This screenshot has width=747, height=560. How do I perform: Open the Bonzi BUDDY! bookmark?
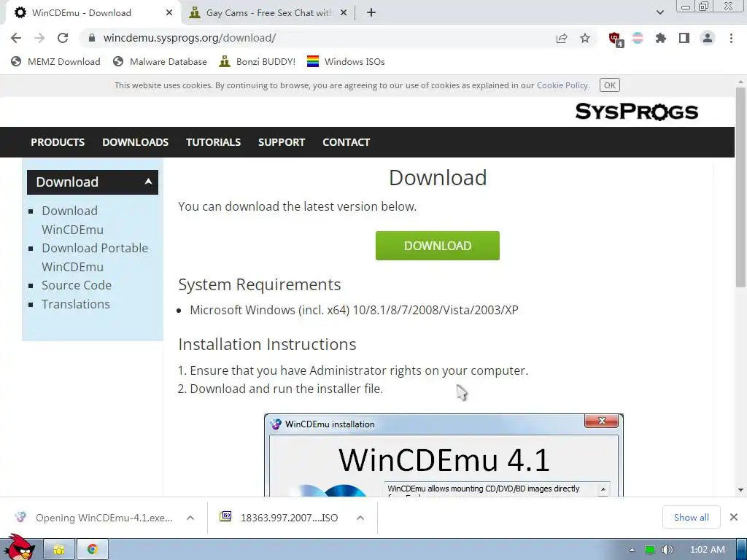(258, 62)
